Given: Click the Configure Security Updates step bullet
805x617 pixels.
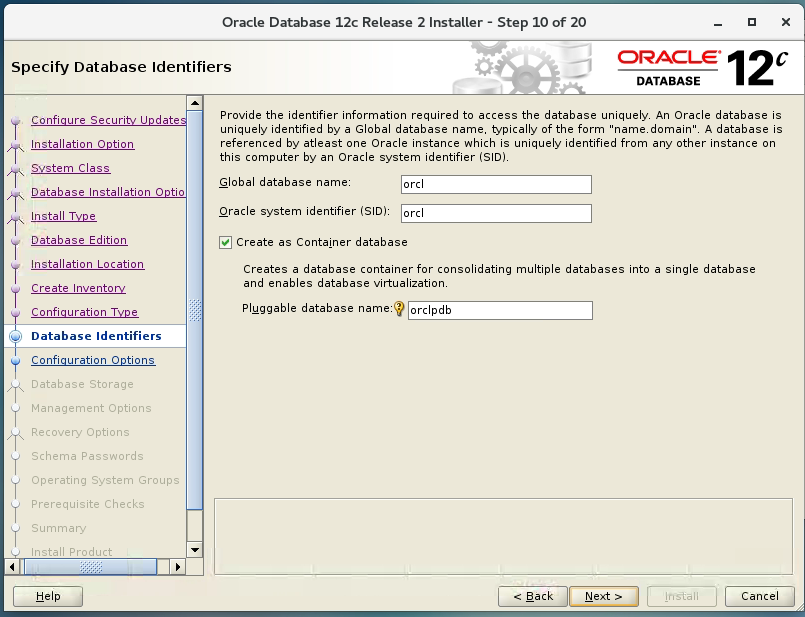Looking at the screenshot, I should point(16,121).
